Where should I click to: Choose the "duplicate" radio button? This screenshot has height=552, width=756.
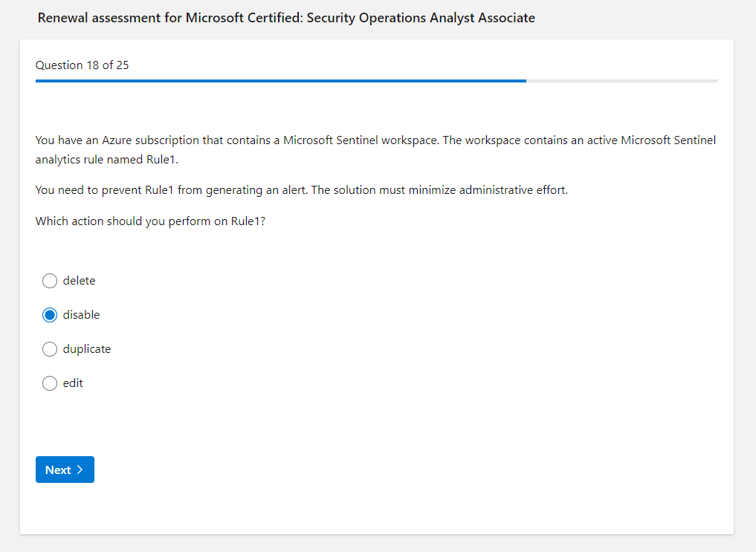50,349
